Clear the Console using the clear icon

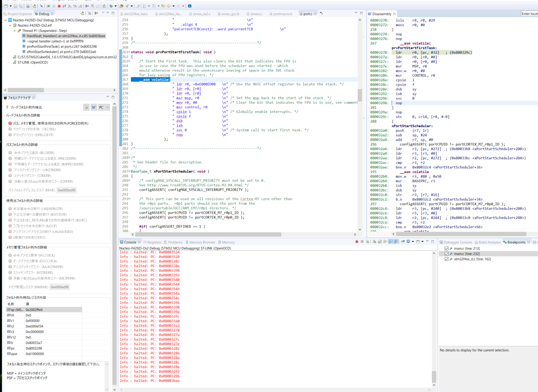pos(374,241)
